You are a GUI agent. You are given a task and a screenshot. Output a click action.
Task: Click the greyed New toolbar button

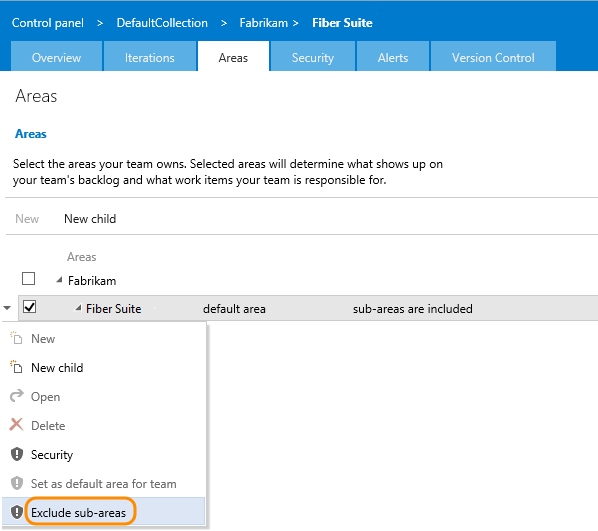point(27,219)
